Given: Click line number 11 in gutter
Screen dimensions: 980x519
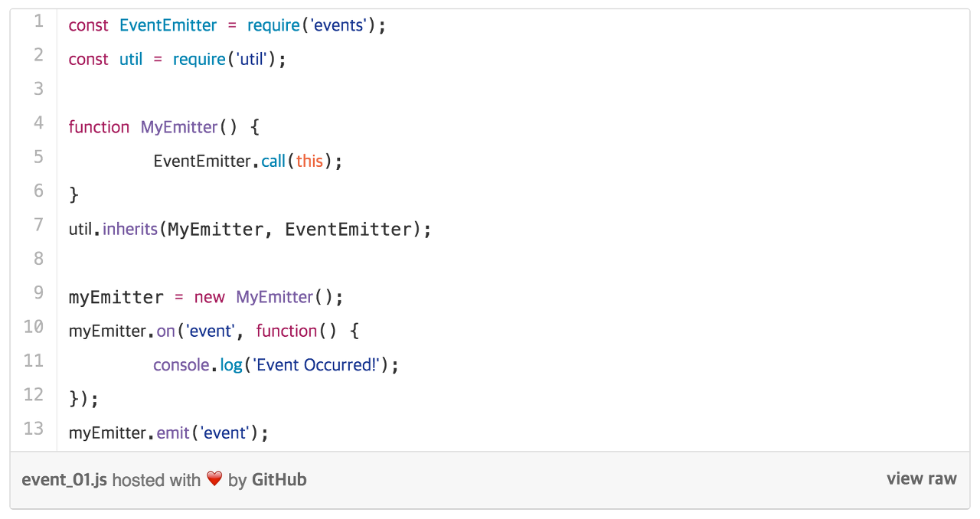Looking at the screenshot, I should [x=34, y=360].
